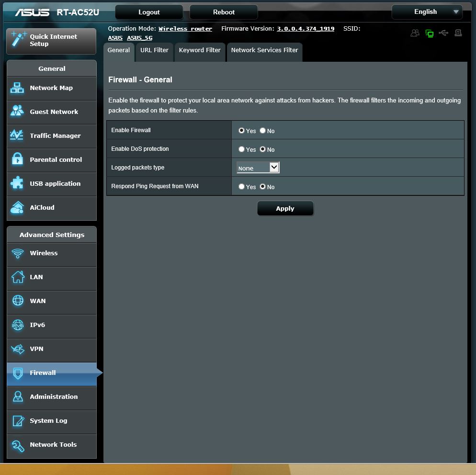476x475 pixels.
Task: Click the Network Tools wrench icon
Action: [18, 446]
